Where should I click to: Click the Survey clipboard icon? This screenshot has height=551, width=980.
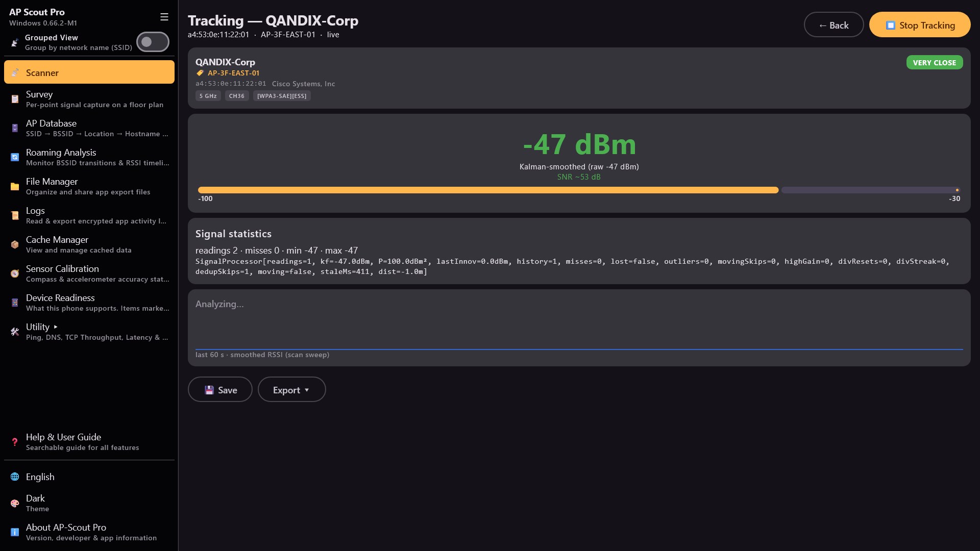click(x=15, y=99)
